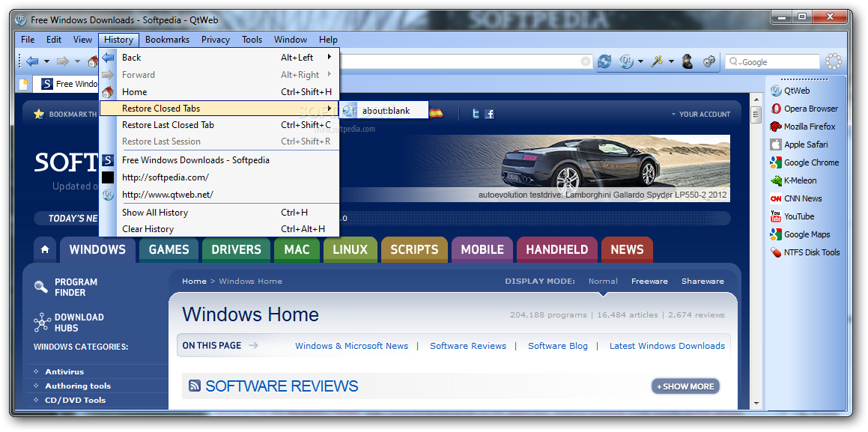Open the K-Meleon bookmark
Viewport: 868px width, 432px height.
click(x=793, y=180)
